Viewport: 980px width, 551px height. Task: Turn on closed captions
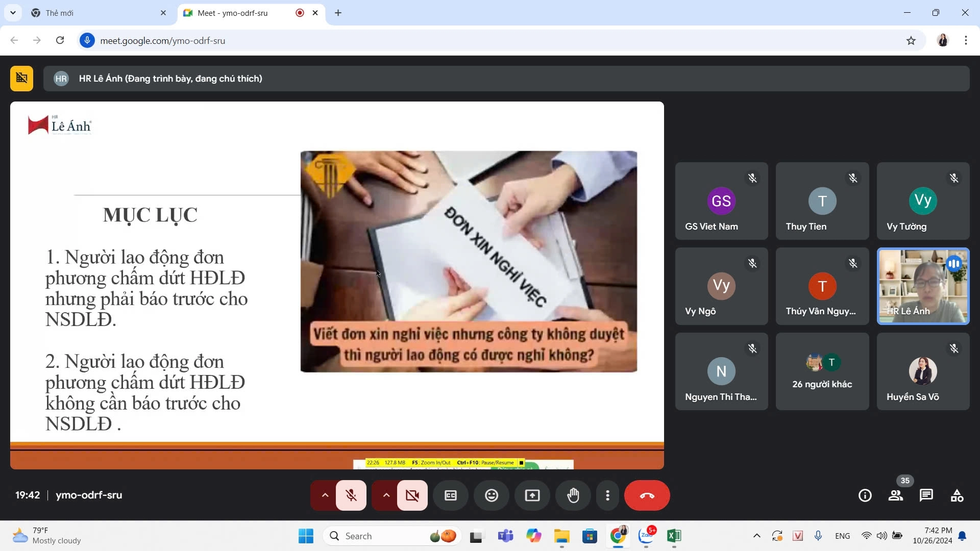[451, 495]
